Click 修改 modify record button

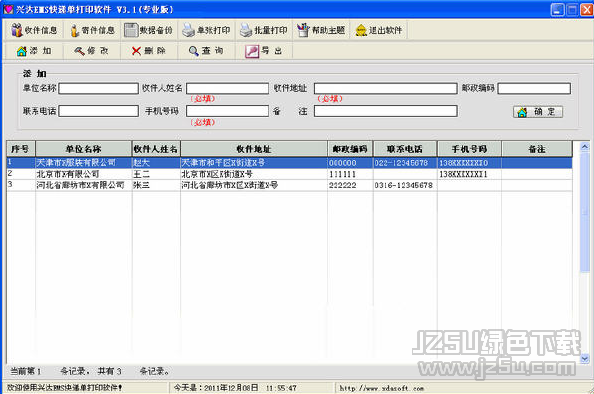coord(91,51)
